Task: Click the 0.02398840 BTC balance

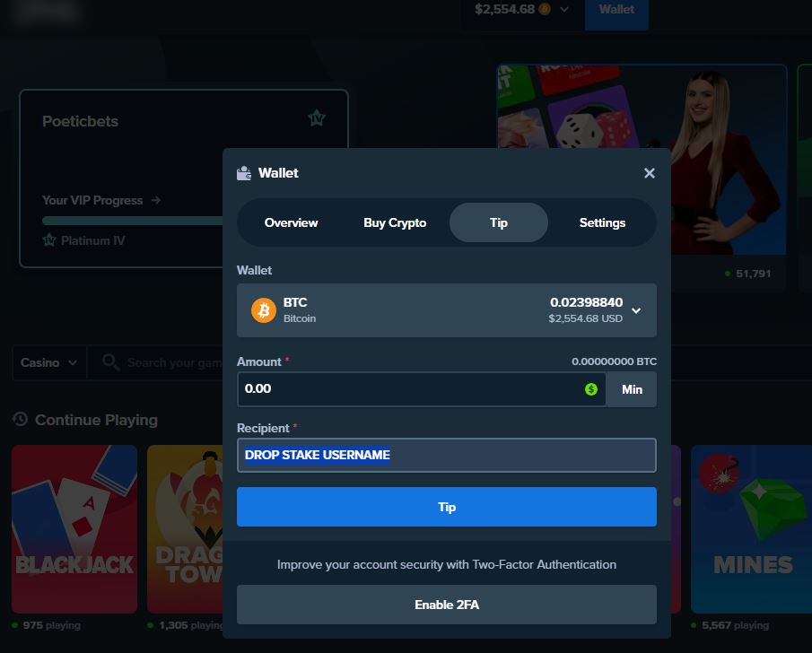Action: 586,302
